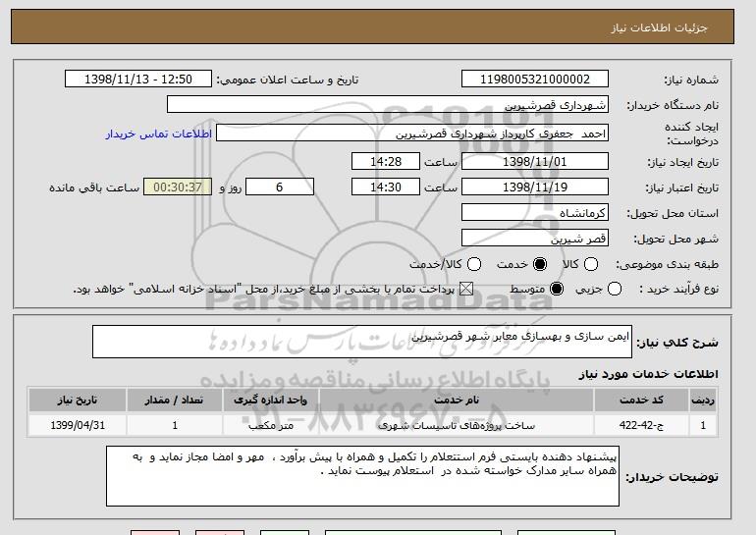Screen dimensions: 756x535
Task: Click the remaining days field showing 6
Action: coord(280,187)
